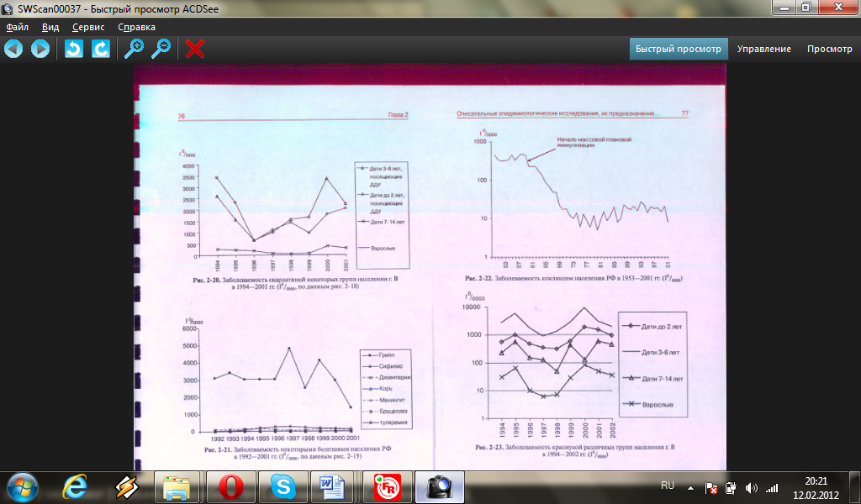Click the scanned book page image
861x504 pixels.
click(430, 267)
